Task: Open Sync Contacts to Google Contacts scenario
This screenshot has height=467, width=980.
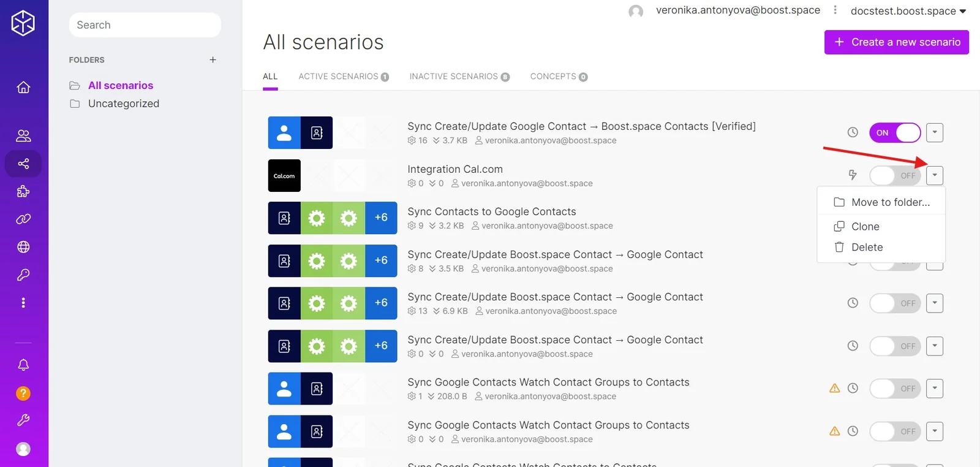Action: pos(492,211)
